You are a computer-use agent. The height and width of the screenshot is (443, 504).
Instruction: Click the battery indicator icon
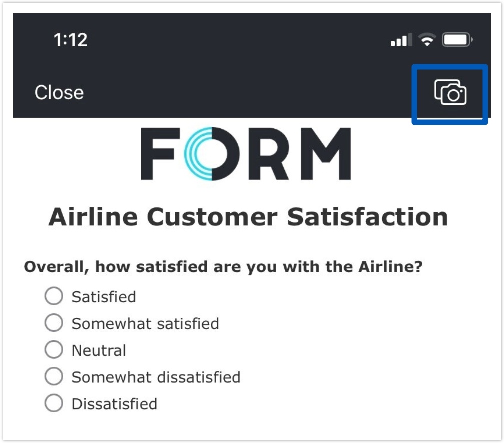(457, 40)
